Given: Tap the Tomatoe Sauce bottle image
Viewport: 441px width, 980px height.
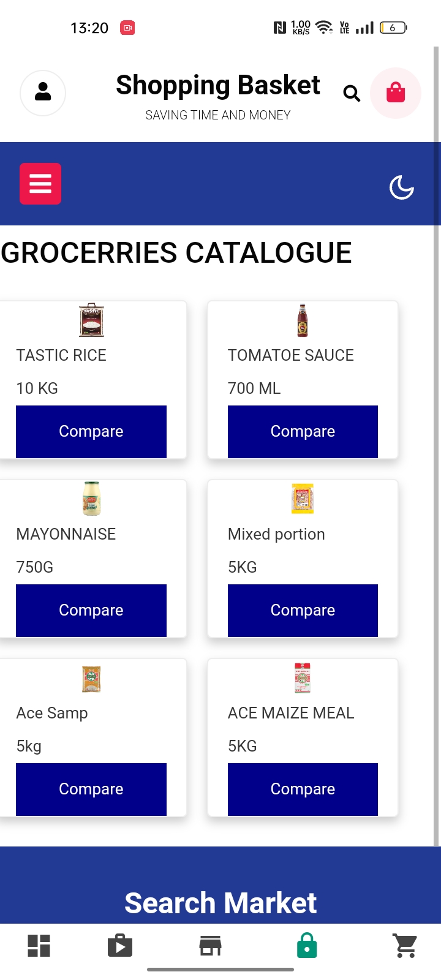Looking at the screenshot, I should [303, 320].
